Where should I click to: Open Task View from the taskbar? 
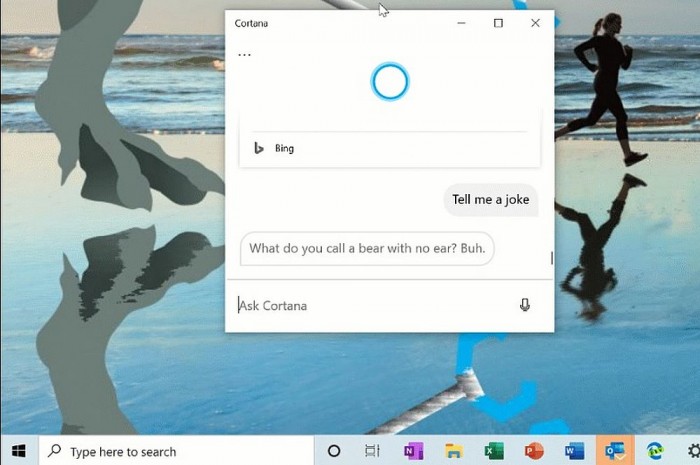(372, 451)
